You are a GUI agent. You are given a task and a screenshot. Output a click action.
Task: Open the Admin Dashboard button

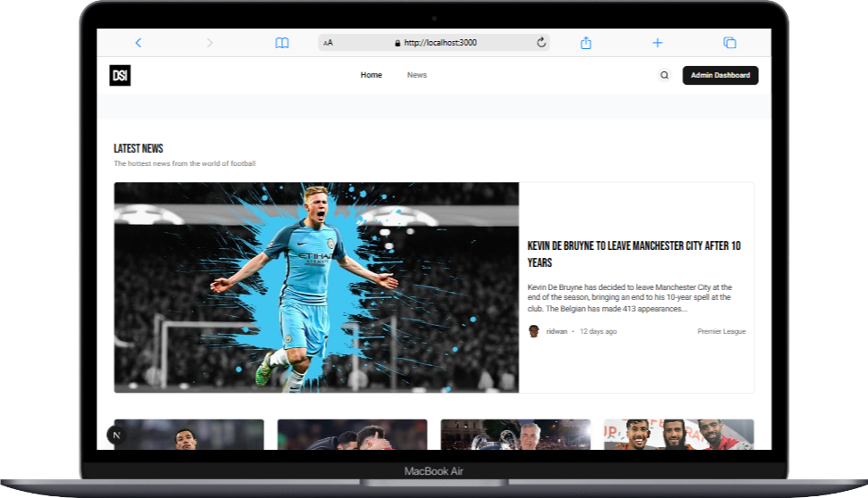tap(720, 75)
